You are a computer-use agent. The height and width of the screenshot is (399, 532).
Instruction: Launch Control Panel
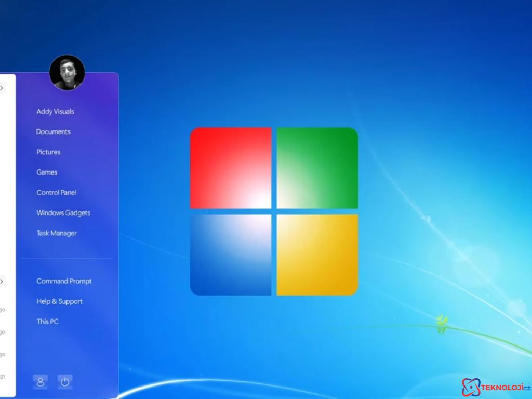[56, 192]
